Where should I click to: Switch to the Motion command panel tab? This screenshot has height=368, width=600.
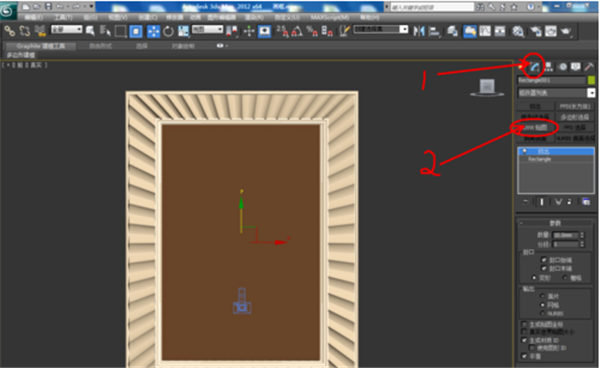click(562, 67)
